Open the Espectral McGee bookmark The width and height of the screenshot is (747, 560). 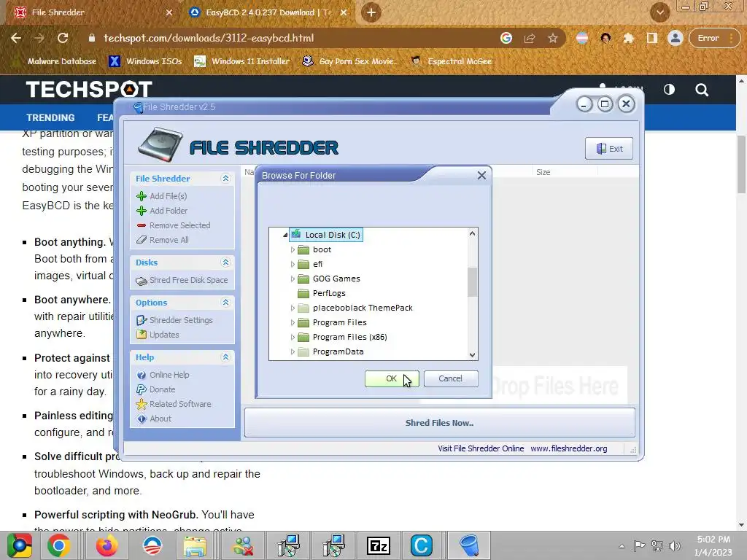452,61
